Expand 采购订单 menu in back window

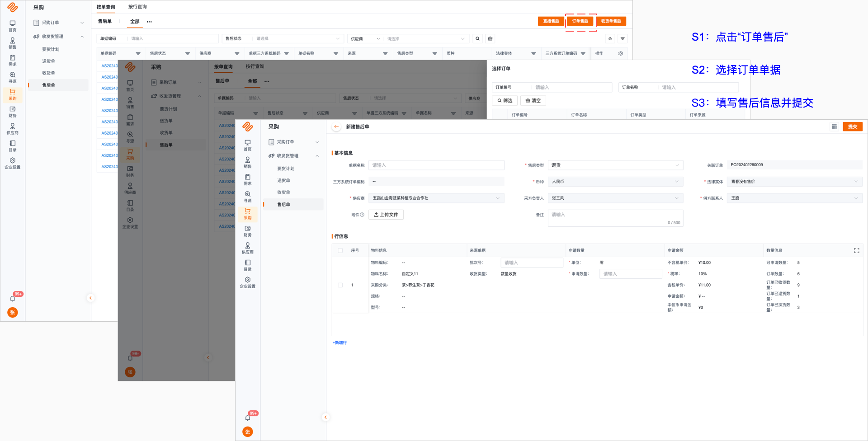pyautogui.click(x=58, y=23)
